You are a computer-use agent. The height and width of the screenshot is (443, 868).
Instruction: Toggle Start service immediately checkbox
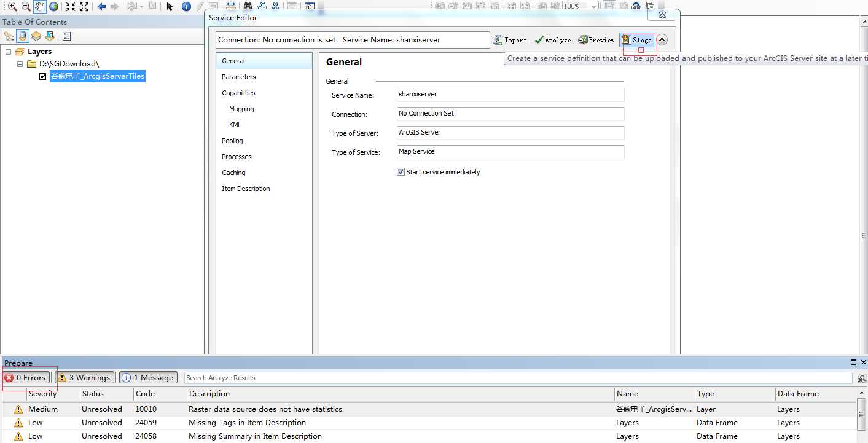click(401, 172)
